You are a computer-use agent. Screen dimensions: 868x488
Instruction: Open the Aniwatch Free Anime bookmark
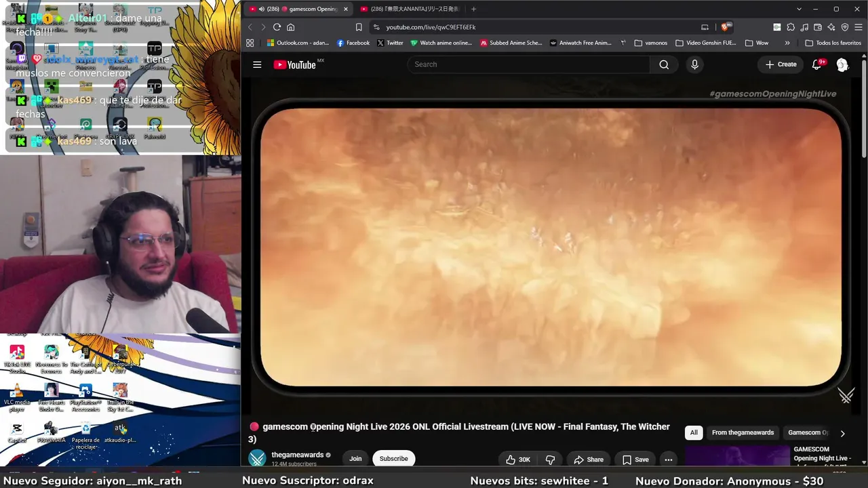click(x=580, y=43)
